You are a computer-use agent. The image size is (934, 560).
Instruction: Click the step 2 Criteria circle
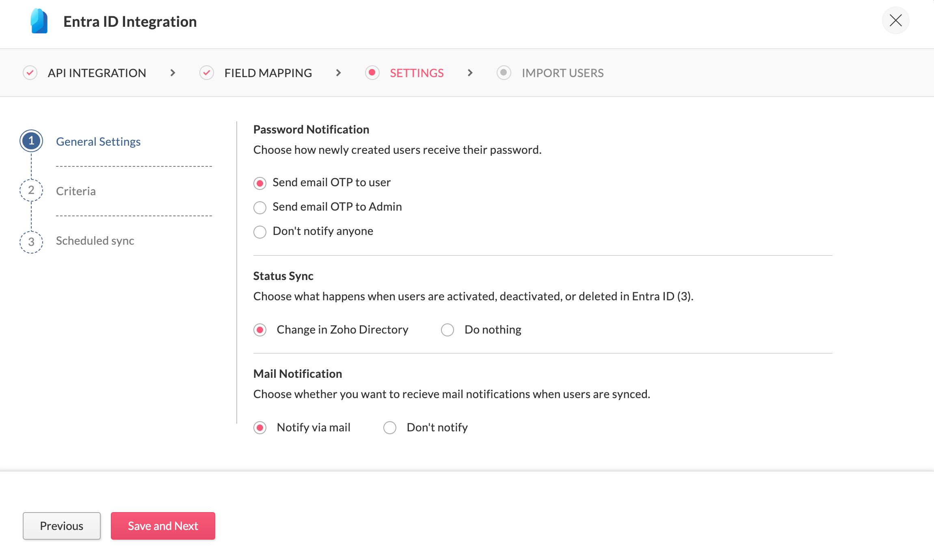tap(31, 190)
